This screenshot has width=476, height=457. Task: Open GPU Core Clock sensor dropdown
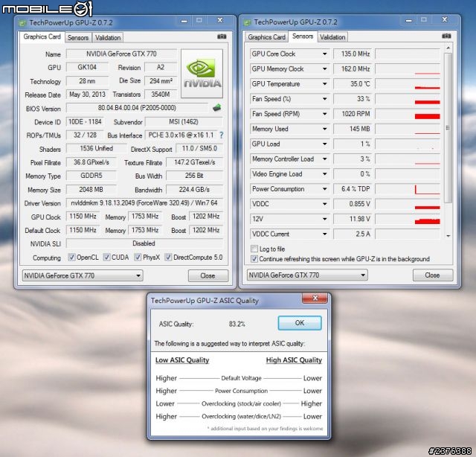pos(324,54)
